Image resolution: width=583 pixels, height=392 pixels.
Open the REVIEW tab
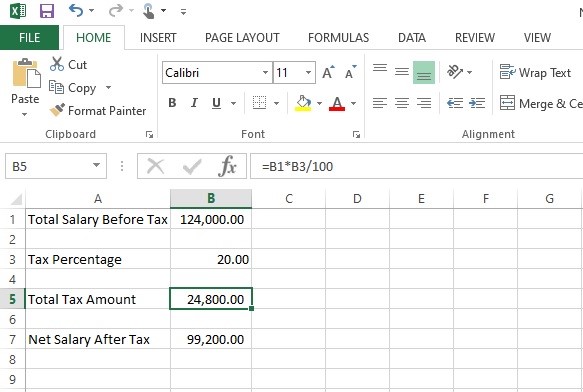click(x=475, y=38)
